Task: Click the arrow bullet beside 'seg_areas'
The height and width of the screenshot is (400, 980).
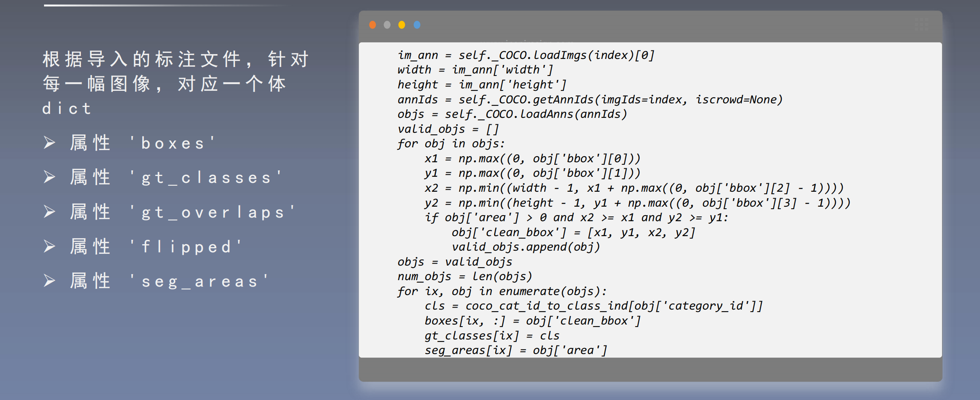Action: [49, 281]
